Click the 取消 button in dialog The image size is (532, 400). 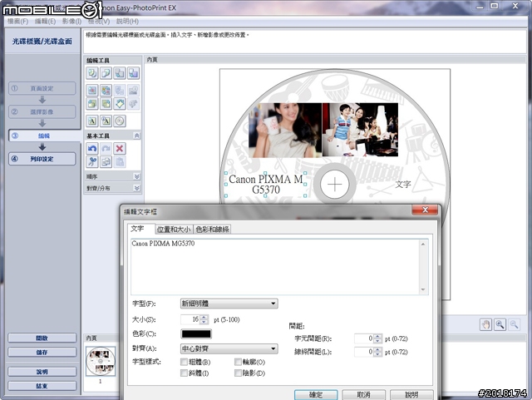tap(363, 394)
